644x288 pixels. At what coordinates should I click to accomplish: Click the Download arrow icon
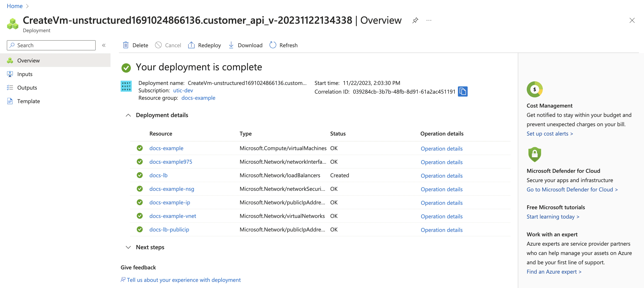tap(231, 45)
